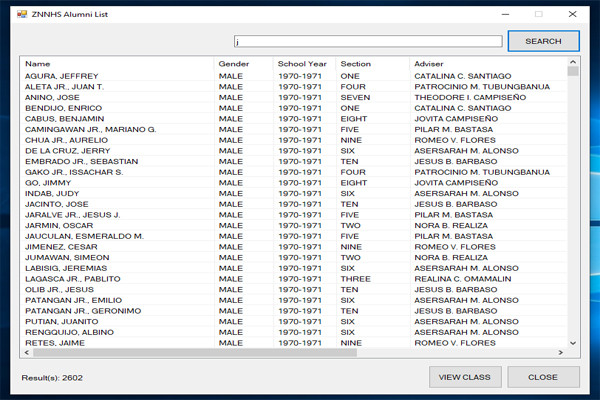Click adviser PILAR M. BASTASA in JAUCULAN row

[453, 237]
